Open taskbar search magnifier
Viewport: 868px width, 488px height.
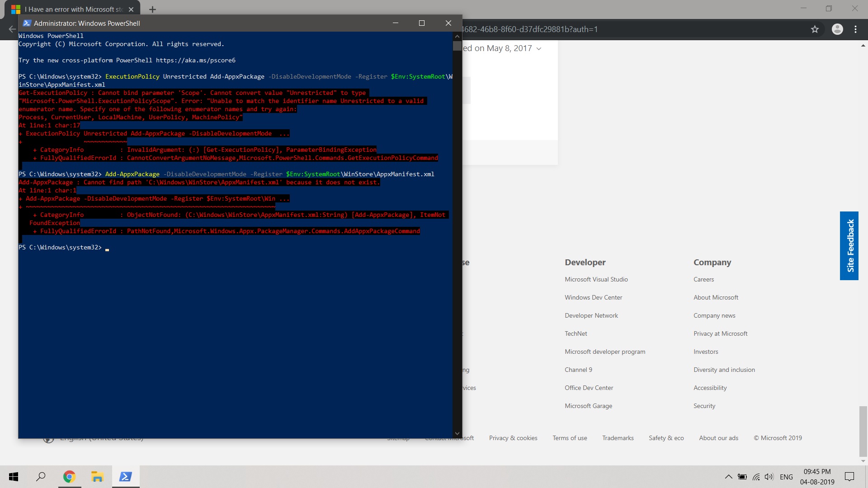pos(41,477)
